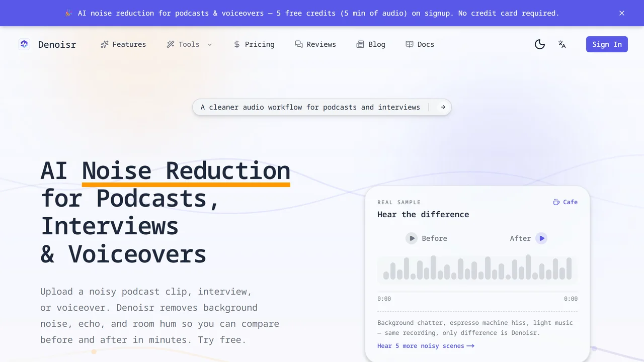This screenshot has height=362, width=644.
Task: Toggle dark mode with the moon icon
Action: 540,44
